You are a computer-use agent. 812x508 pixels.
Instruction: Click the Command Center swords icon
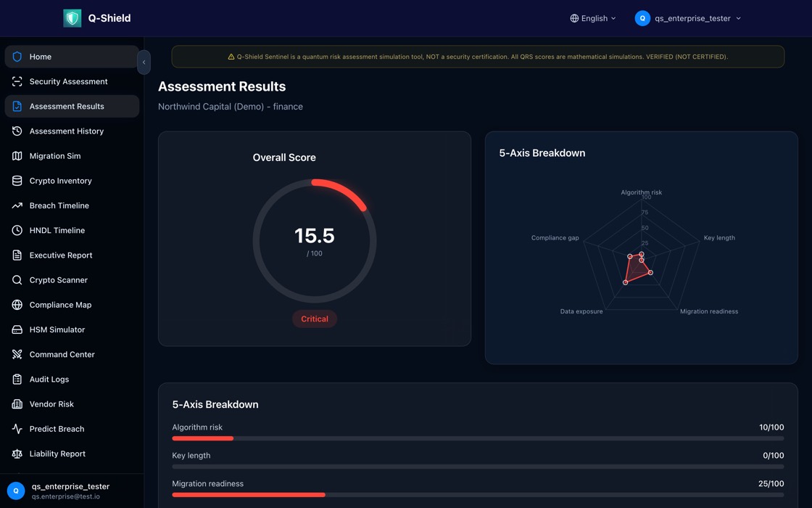[17, 355]
